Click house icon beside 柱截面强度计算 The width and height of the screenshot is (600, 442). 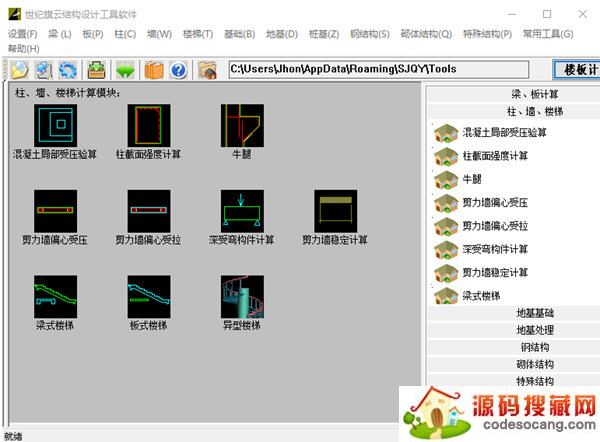coord(446,156)
